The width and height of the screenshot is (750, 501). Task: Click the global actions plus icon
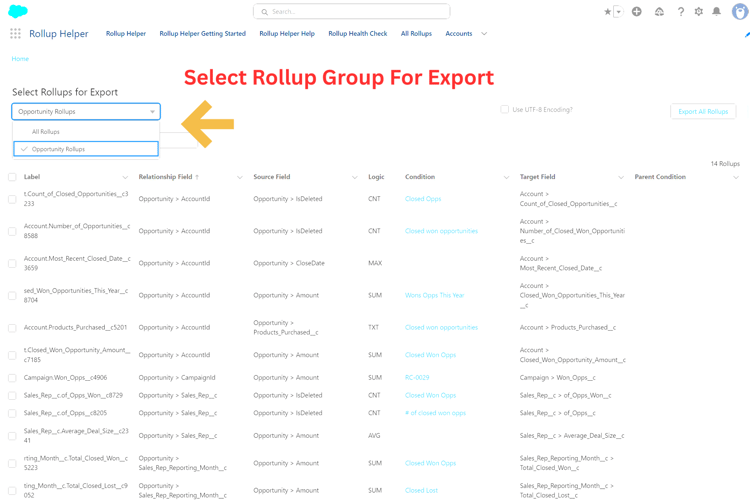pyautogui.click(x=637, y=11)
